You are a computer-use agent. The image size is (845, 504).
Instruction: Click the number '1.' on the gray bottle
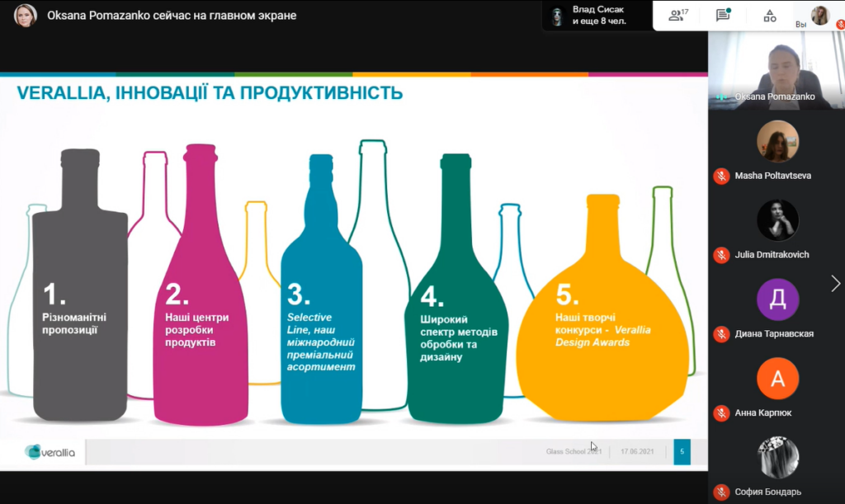pos(54,294)
